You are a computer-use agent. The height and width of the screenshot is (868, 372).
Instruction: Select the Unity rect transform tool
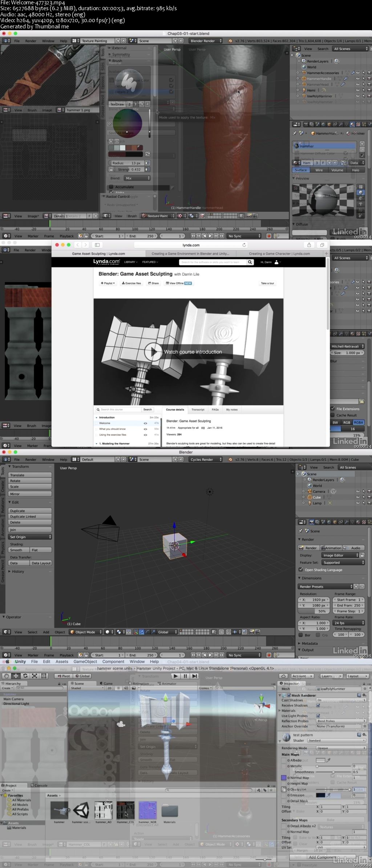coord(44,676)
